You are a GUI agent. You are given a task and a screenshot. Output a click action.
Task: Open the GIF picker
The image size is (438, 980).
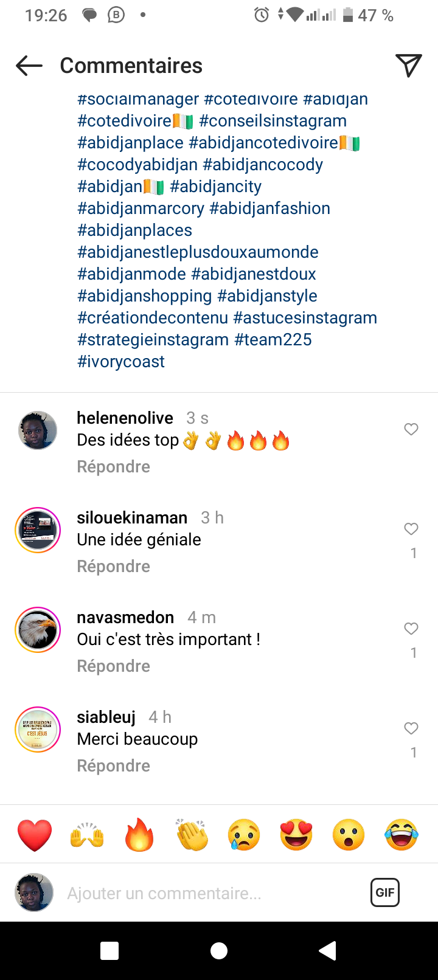pyautogui.click(x=384, y=892)
